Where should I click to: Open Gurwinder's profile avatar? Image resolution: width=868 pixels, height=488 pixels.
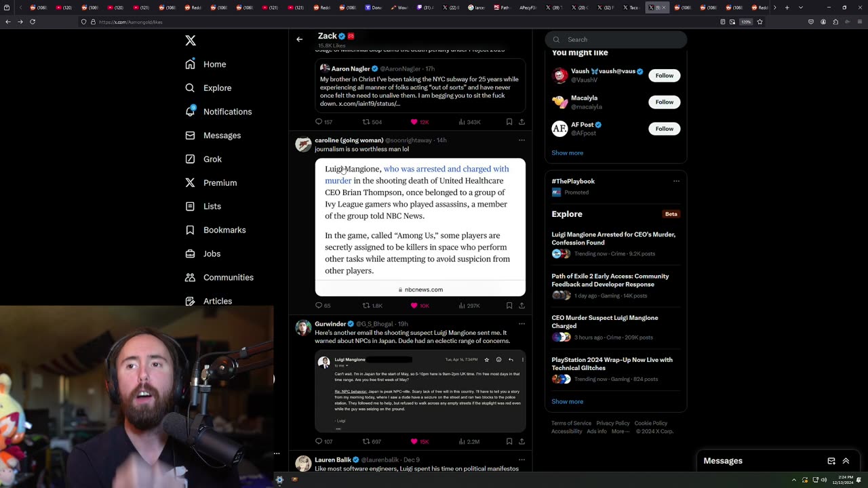tap(303, 328)
